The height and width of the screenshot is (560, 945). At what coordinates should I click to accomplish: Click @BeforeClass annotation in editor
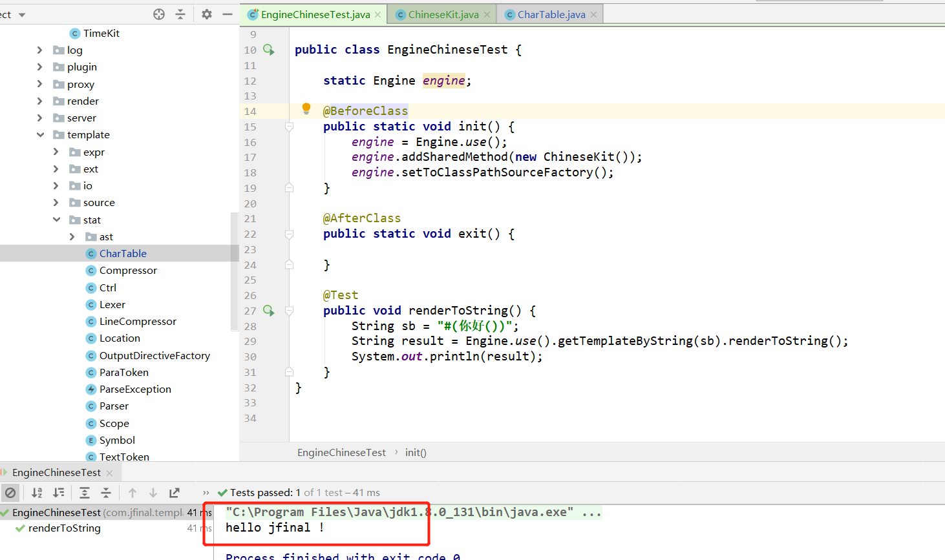pyautogui.click(x=365, y=110)
